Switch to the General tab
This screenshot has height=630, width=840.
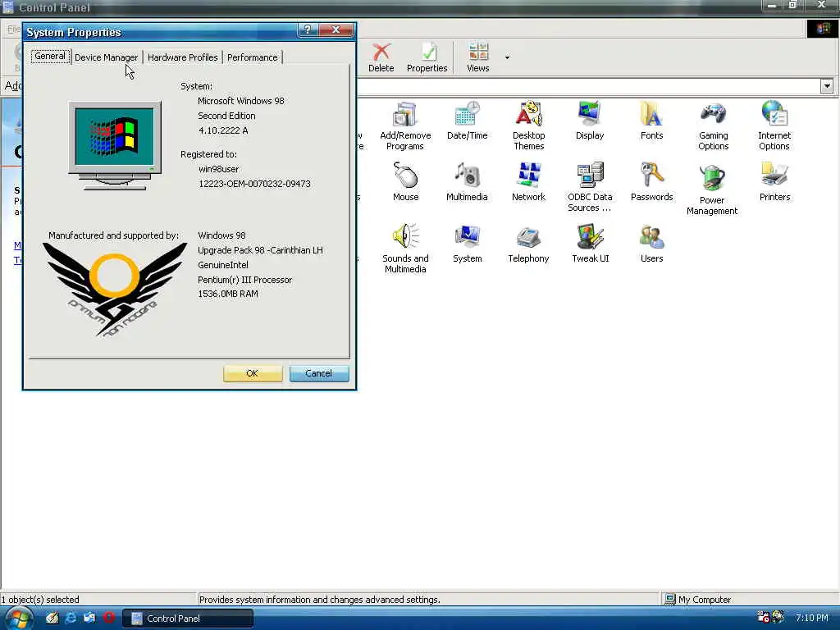point(50,57)
